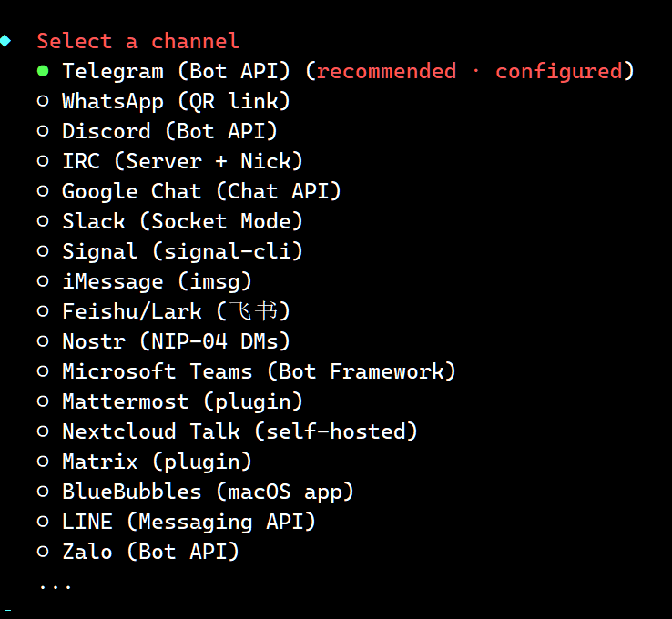This screenshot has height=619, width=672.
Task: Click the "Select a channel" prompt heading
Action: coord(137,41)
